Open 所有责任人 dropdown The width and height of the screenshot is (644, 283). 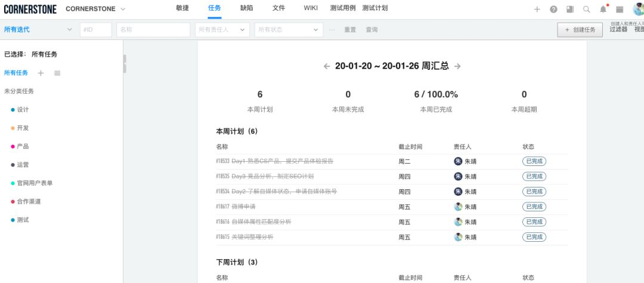tap(222, 30)
